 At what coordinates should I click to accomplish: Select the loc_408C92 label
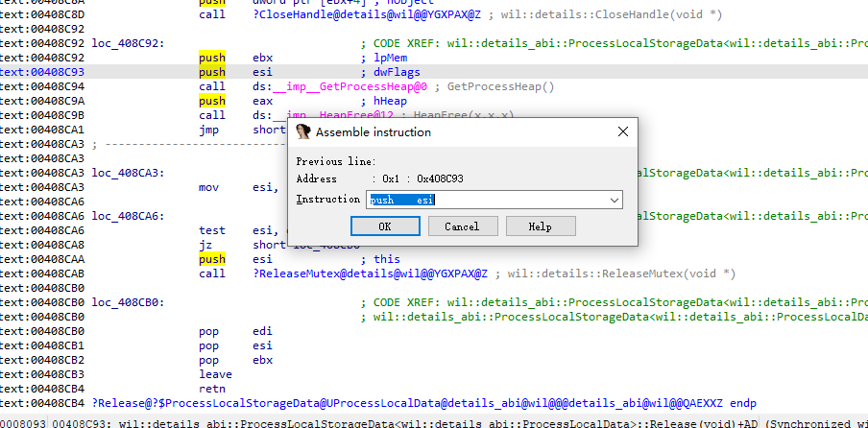(128, 43)
